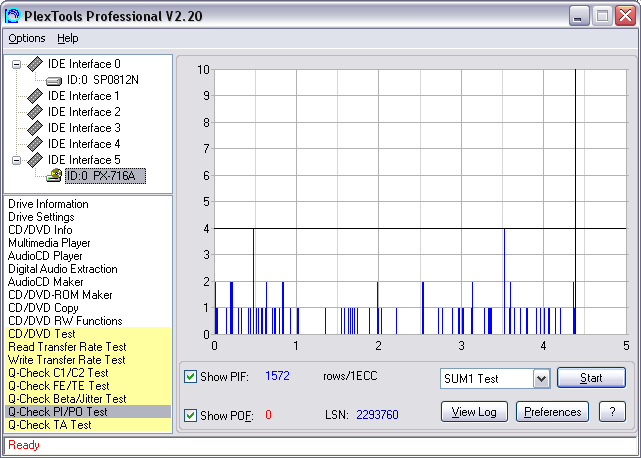The image size is (641, 458).
Task: Click the SP0812N hard drive icon
Action: [x=54, y=81]
